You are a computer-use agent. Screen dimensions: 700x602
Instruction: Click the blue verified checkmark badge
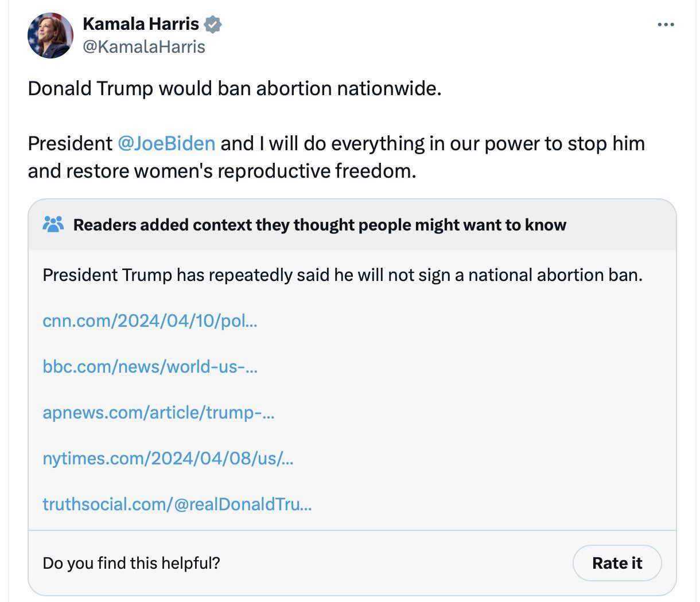tap(213, 24)
